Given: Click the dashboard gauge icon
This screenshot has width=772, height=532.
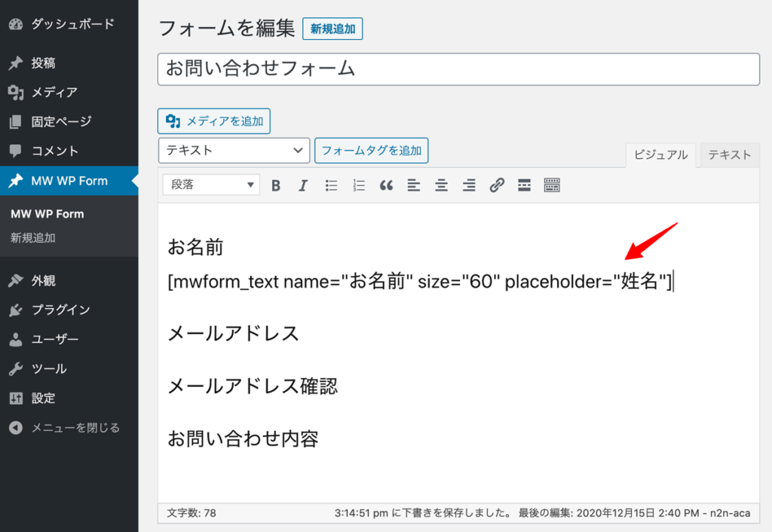Looking at the screenshot, I should (x=16, y=24).
